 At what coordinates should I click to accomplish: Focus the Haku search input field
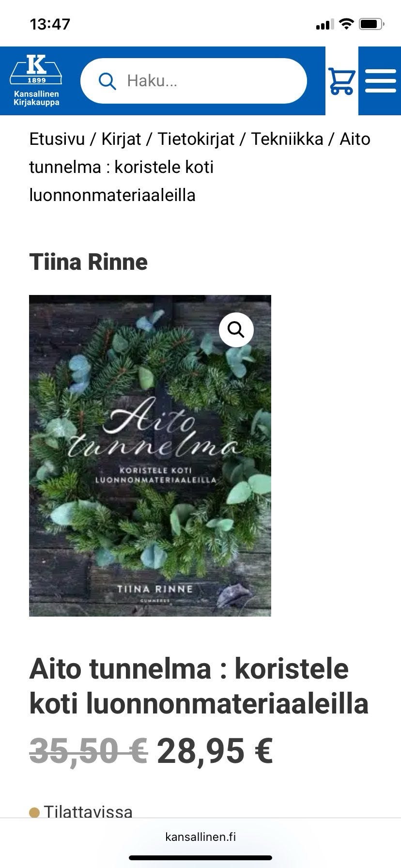pos(194,81)
